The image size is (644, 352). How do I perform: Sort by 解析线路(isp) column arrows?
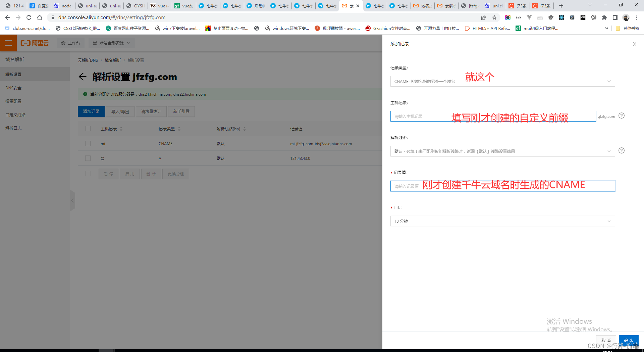(x=245, y=129)
